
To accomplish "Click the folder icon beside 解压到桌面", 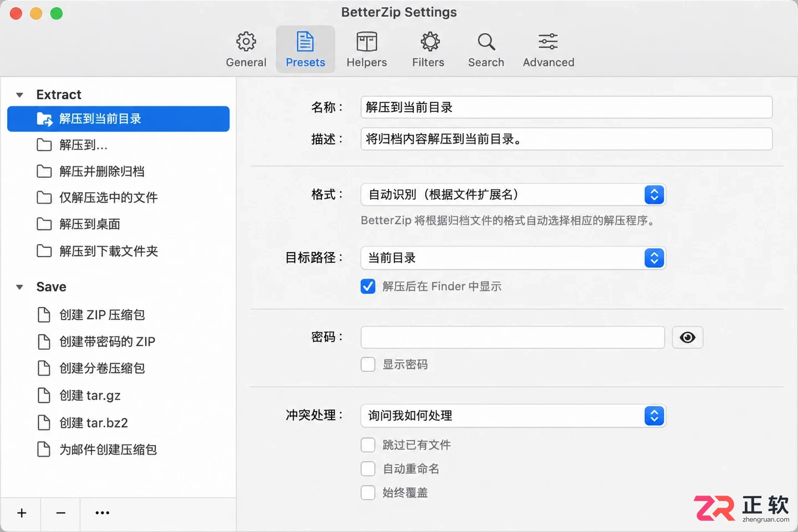I will point(44,224).
